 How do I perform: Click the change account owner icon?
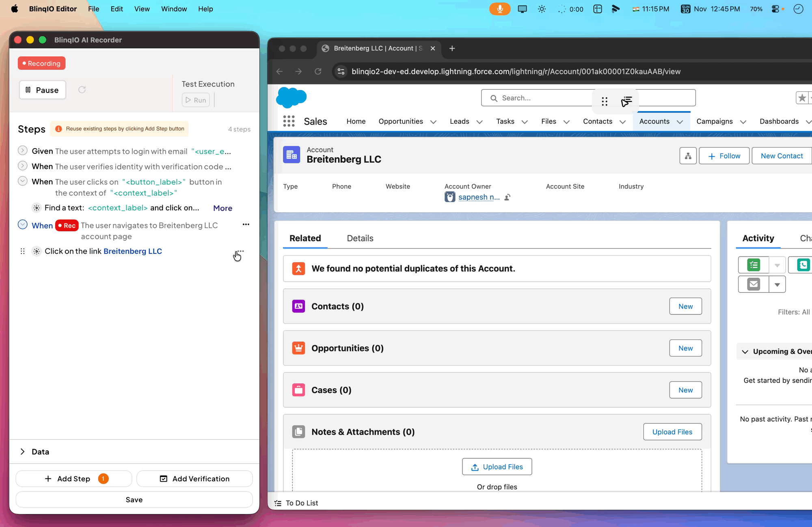click(507, 198)
